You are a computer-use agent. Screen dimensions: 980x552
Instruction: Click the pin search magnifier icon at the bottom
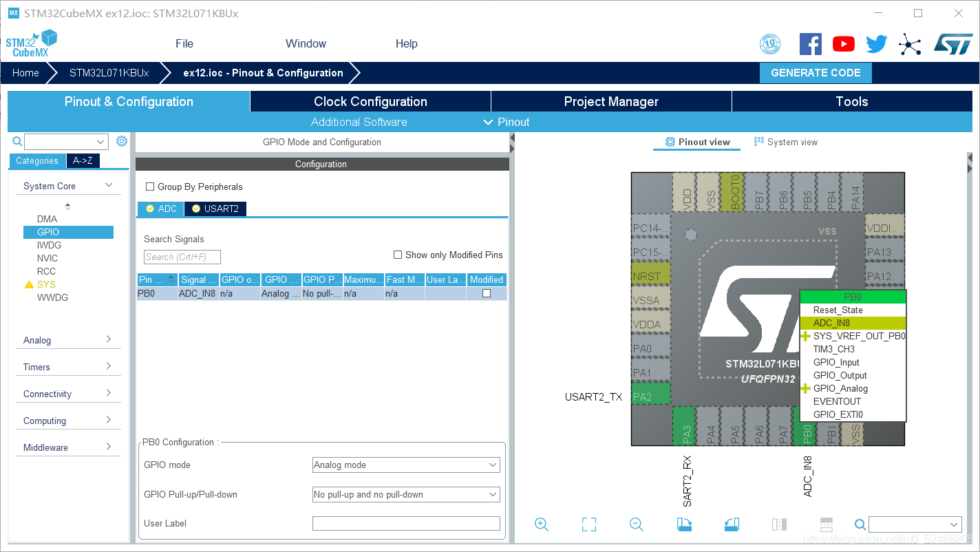pyautogui.click(x=860, y=524)
